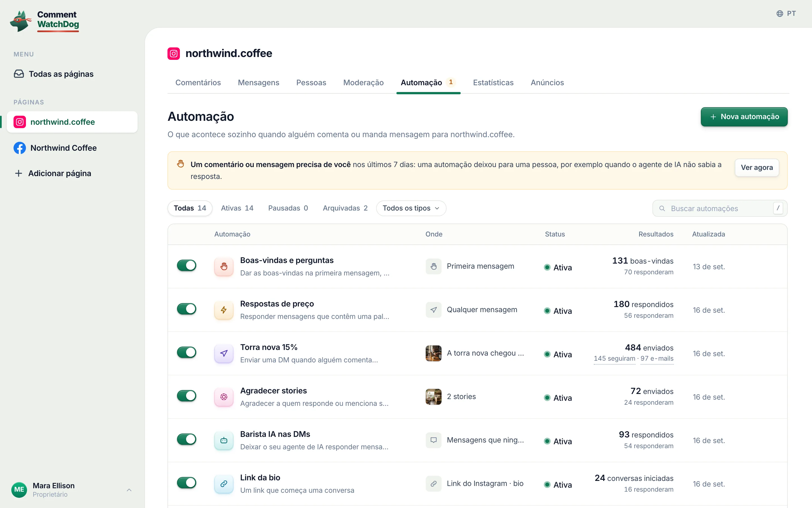
Task: Click the plus icon for Adicionar página
Action: (19, 173)
